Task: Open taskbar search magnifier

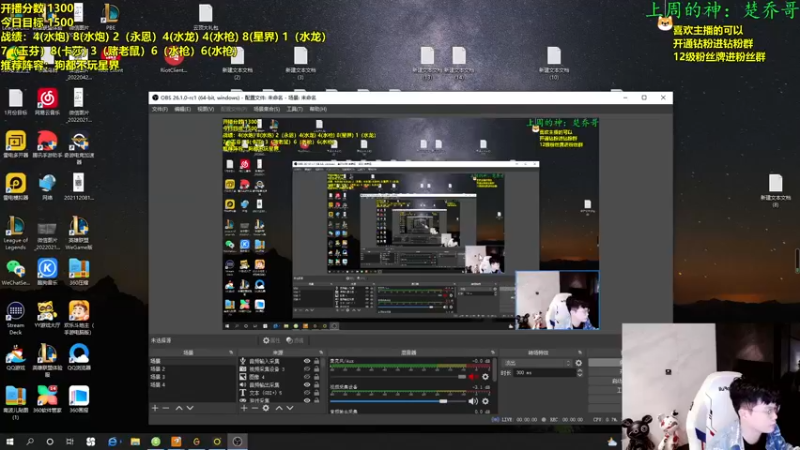Action: pyautogui.click(x=30, y=441)
